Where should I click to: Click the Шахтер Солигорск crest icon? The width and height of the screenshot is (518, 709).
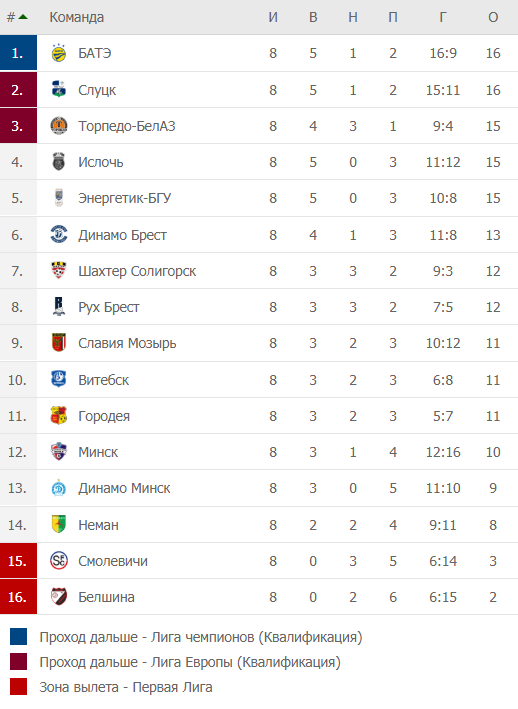pos(59,271)
